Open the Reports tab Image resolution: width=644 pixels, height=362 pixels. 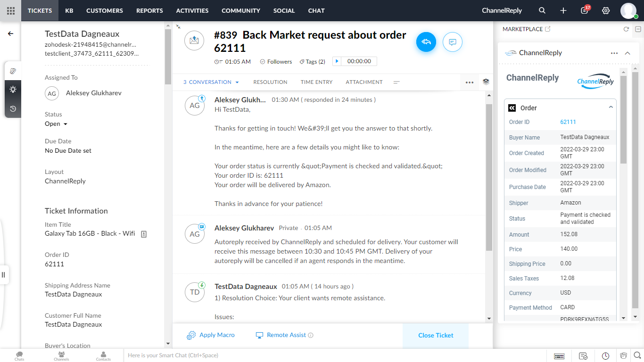(x=149, y=10)
